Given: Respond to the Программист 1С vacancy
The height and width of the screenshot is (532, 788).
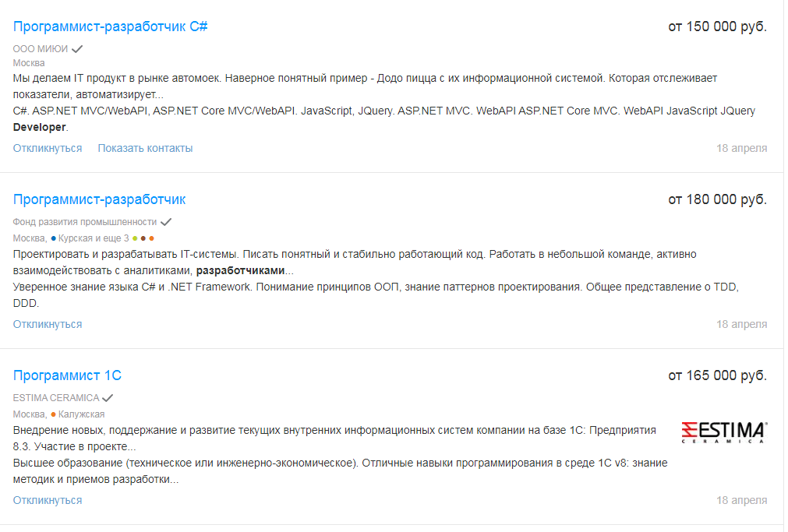Looking at the screenshot, I should click(x=48, y=500).
